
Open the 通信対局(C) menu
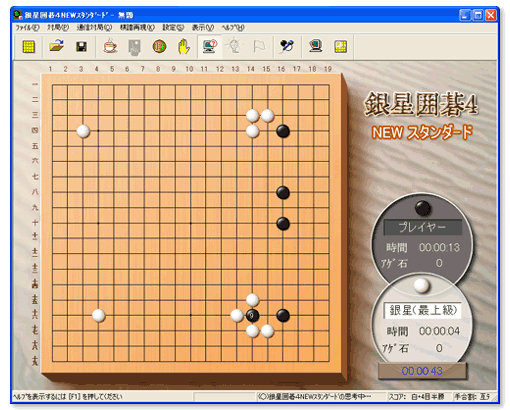tap(94, 28)
